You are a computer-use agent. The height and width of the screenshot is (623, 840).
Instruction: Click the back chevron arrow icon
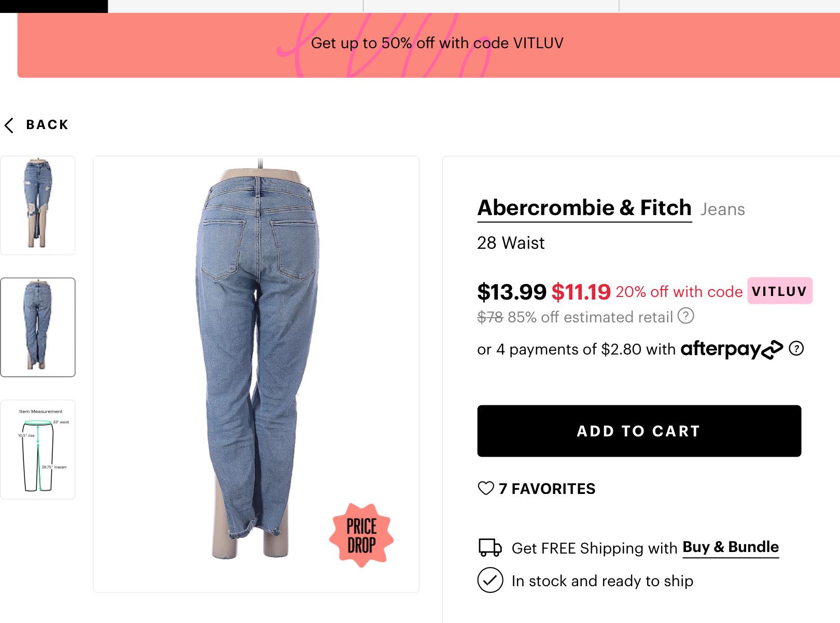pyautogui.click(x=9, y=125)
